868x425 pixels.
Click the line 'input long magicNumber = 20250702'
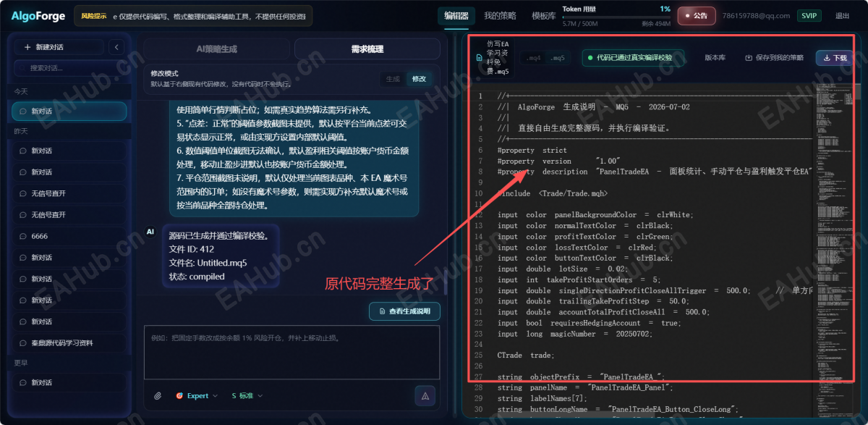pyautogui.click(x=575, y=334)
